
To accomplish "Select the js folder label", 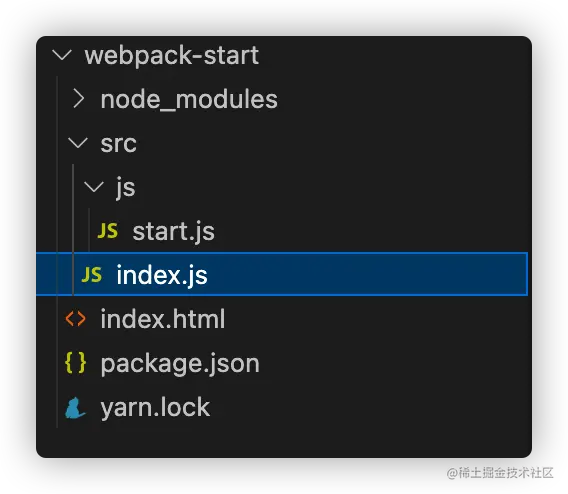I will click(x=126, y=188).
